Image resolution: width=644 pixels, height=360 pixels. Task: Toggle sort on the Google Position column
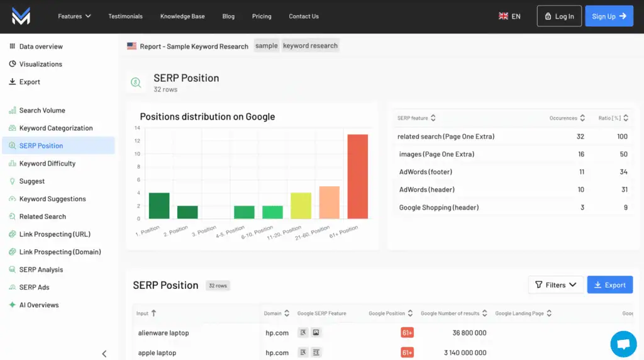(x=391, y=313)
